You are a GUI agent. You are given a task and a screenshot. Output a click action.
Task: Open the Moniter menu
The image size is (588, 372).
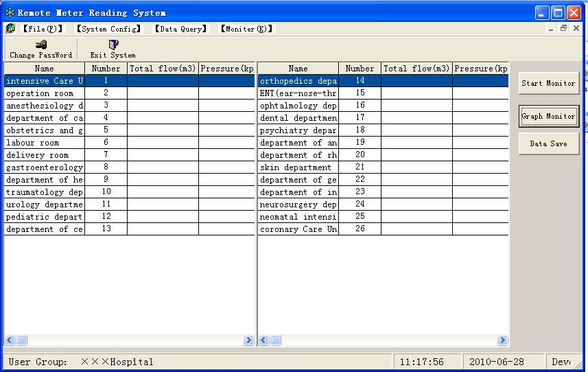pos(246,29)
